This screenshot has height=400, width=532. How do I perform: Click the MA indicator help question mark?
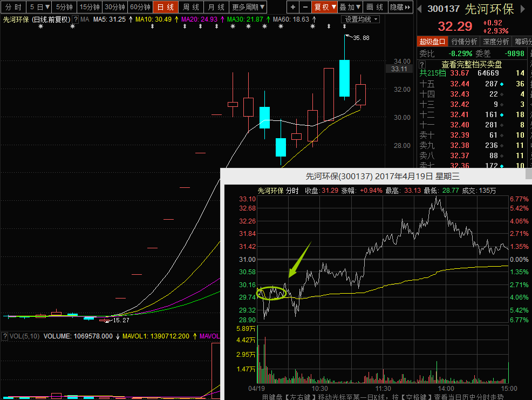76,19
